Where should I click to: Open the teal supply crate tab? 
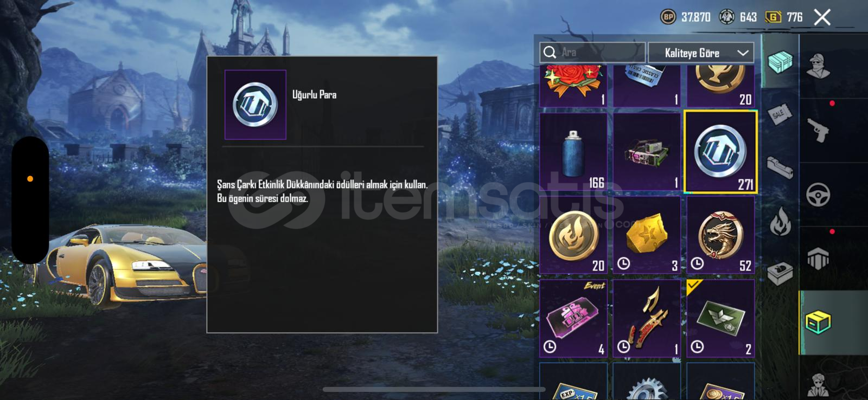[x=780, y=61]
